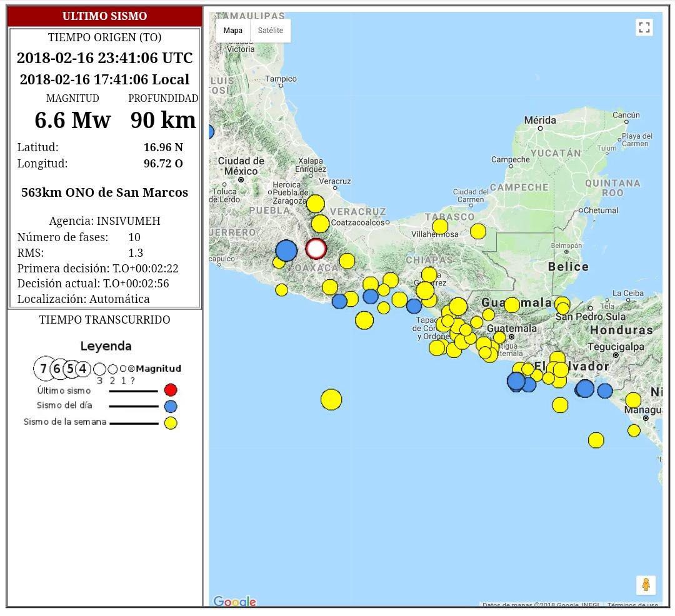
Task: Switch to Satélite map view
Action: pyautogui.click(x=271, y=31)
